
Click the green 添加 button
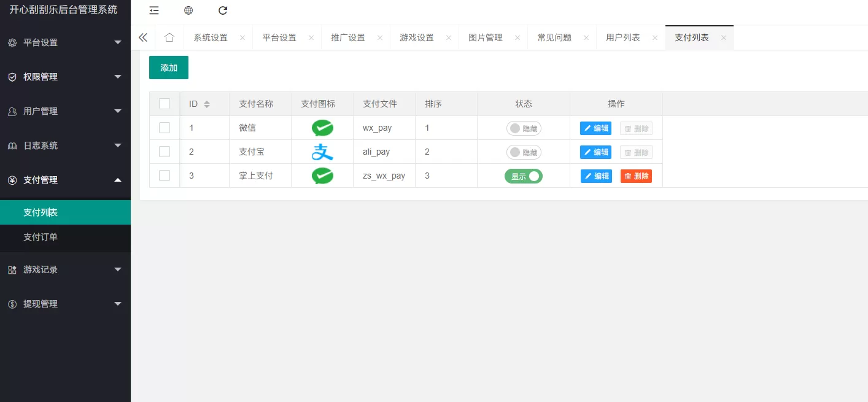[x=169, y=68]
